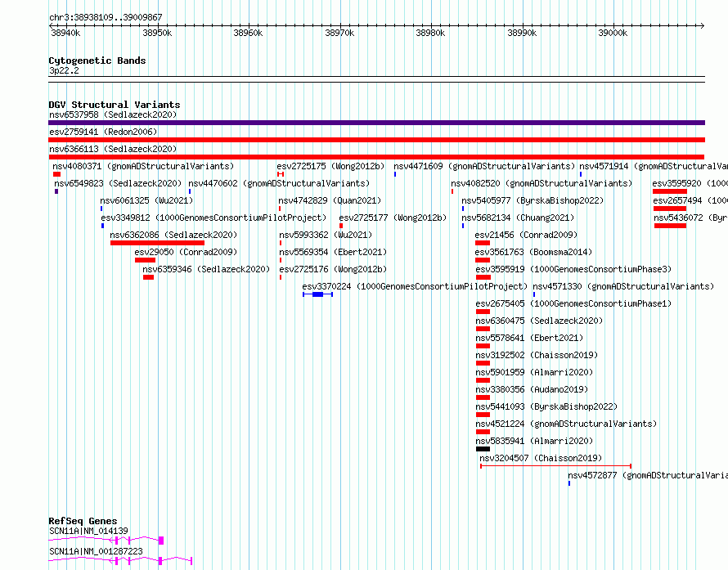
Task: Select the small red nsv4080371 glyph
Action: [x=56, y=174]
